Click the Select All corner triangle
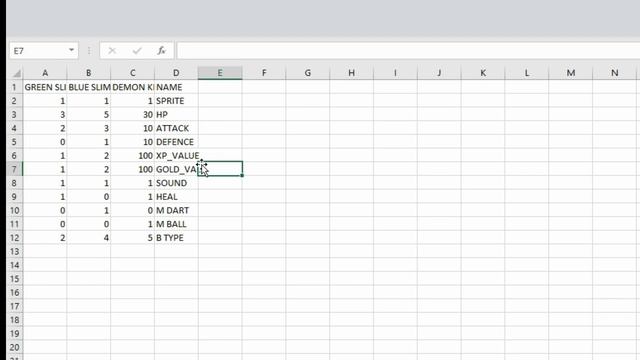The height and width of the screenshot is (360, 640). point(16,73)
